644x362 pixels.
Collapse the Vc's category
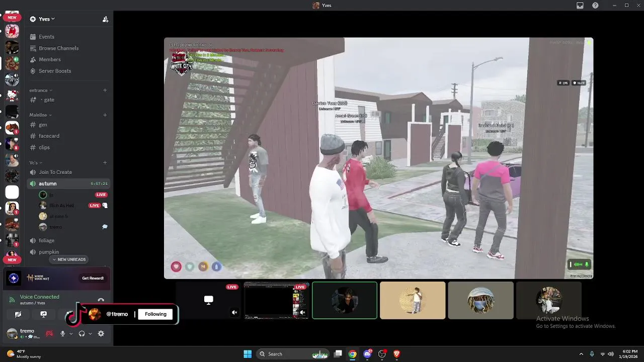(36, 162)
